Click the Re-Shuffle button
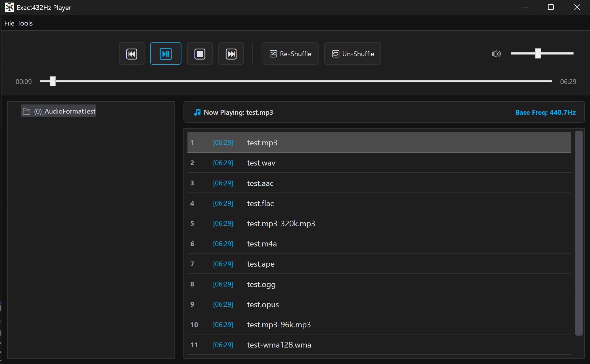Viewport: 590px width, 364px height. 290,54
